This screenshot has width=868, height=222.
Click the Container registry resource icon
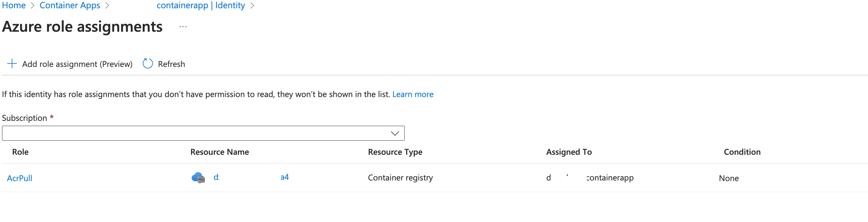pos(199,178)
